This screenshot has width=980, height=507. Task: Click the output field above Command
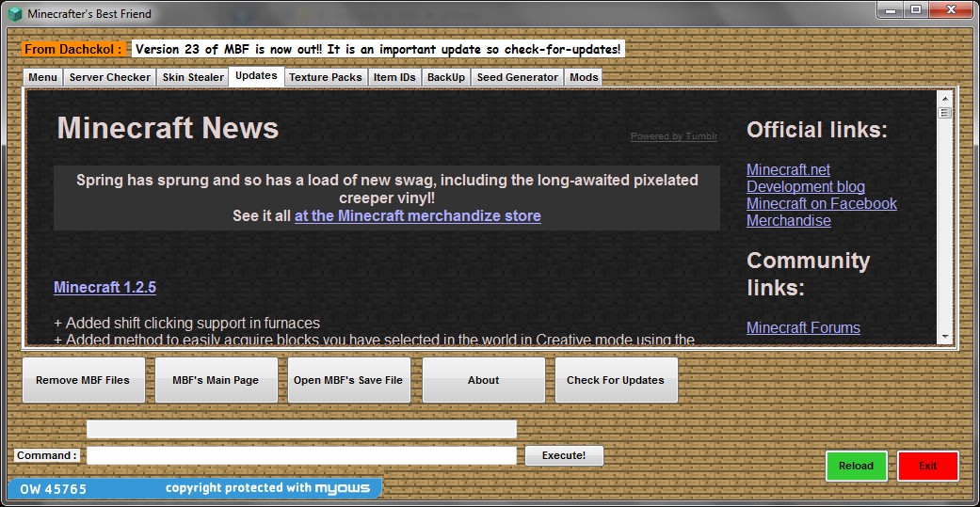click(x=301, y=429)
